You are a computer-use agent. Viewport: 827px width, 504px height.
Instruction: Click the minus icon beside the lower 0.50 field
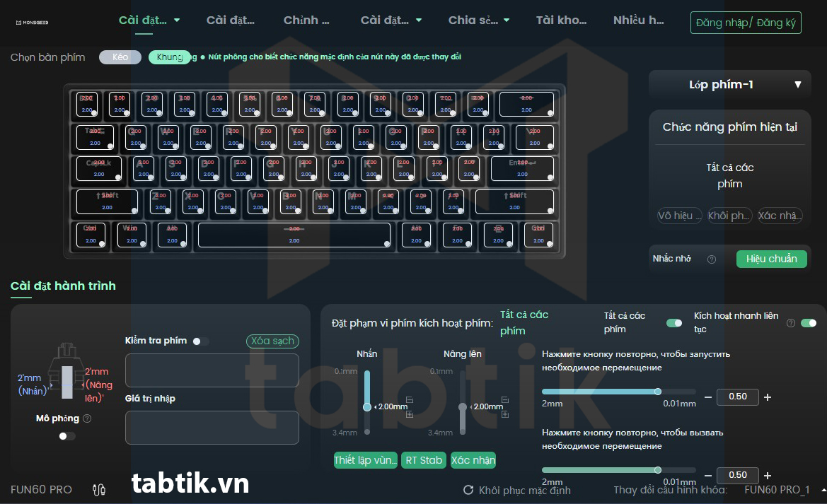pyautogui.click(x=708, y=476)
